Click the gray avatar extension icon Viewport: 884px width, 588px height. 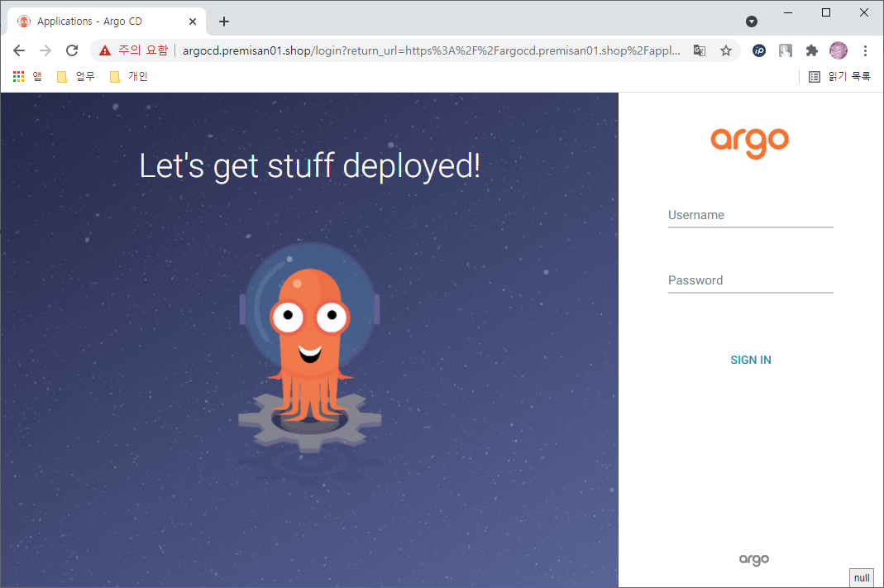[x=786, y=50]
